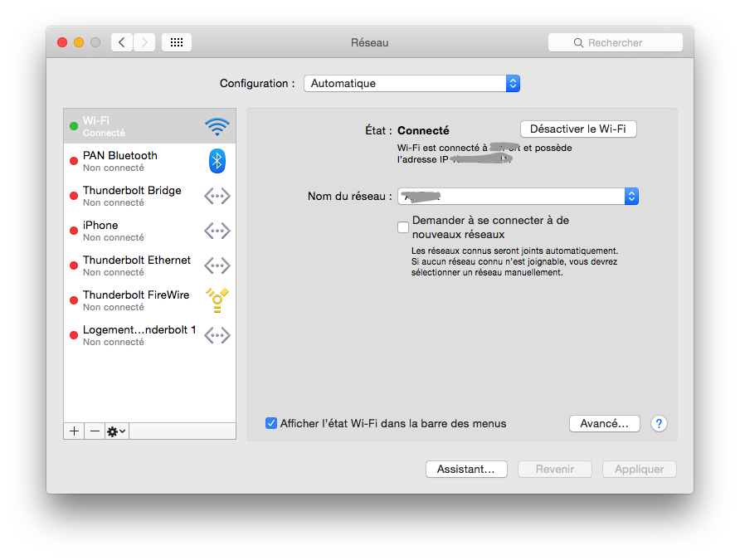The height and width of the screenshot is (560, 740).
Task: Click the Réseau window title
Action: (x=369, y=43)
